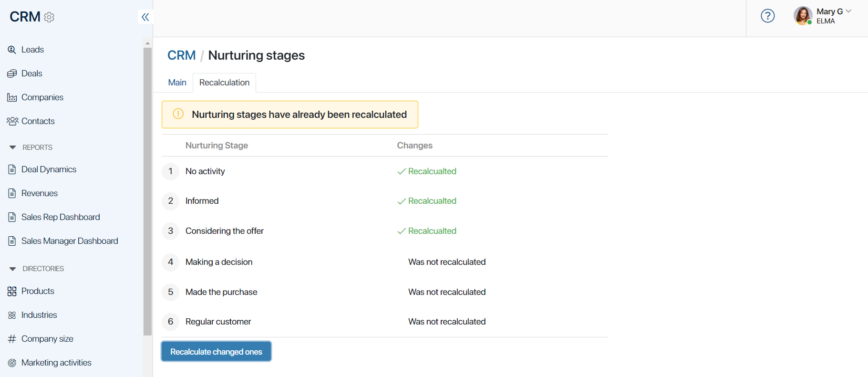868x377 pixels.
Task: Select the Recalculation tab
Action: click(224, 83)
